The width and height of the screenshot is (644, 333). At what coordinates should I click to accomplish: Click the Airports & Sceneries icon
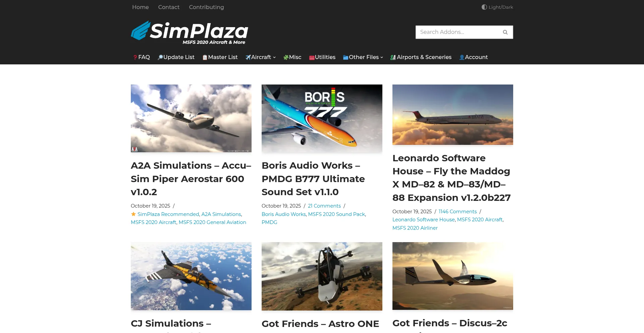pos(393,57)
